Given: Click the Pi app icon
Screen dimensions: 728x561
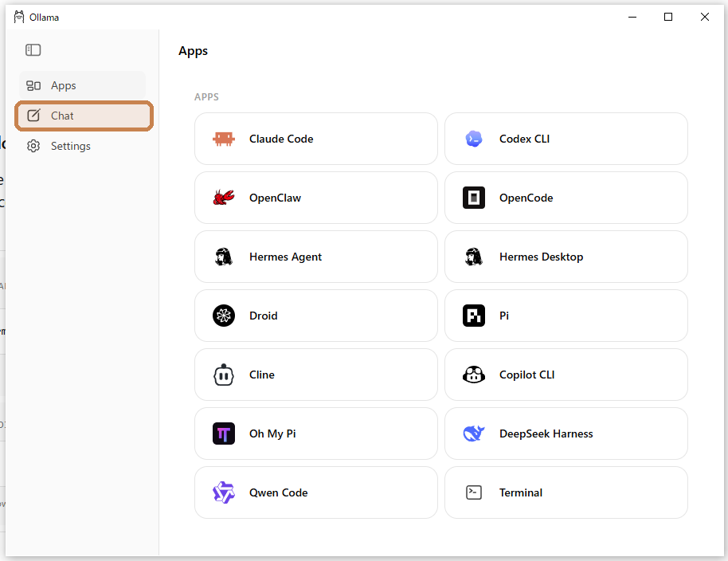Looking at the screenshot, I should click(x=474, y=316).
